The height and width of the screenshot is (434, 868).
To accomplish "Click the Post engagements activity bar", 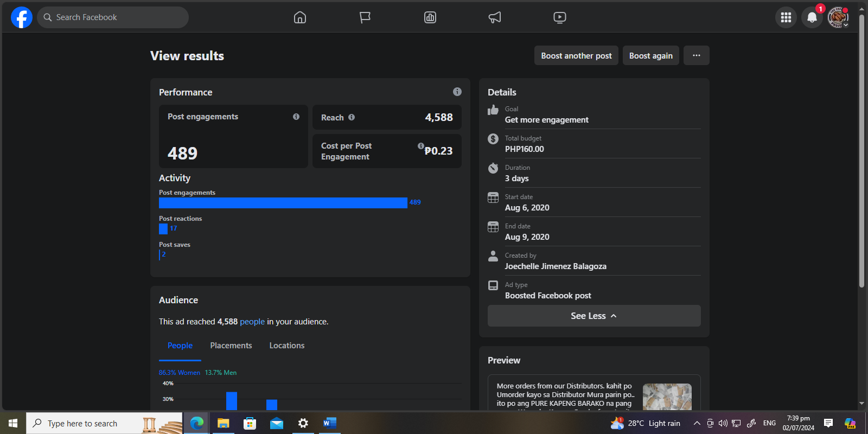I will click(x=283, y=203).
